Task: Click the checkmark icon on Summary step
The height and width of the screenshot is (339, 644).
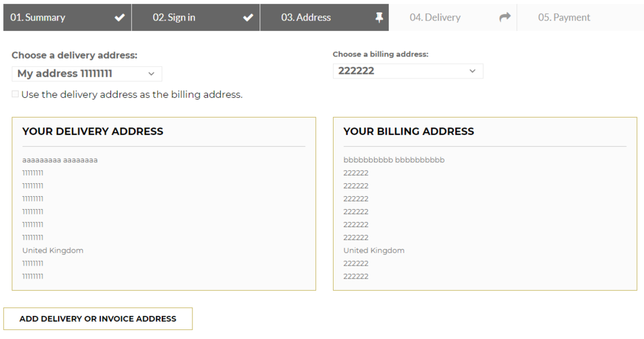Action: click(120, 18)
